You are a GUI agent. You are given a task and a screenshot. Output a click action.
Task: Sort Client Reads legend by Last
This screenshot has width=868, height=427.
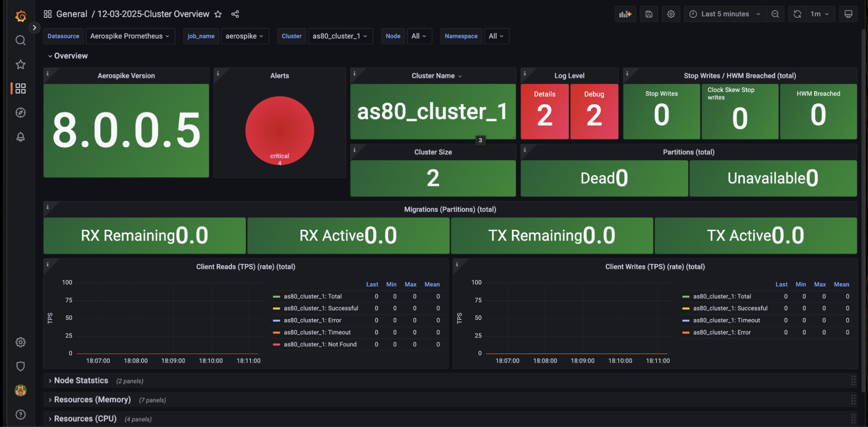click(x=372, y=285)
